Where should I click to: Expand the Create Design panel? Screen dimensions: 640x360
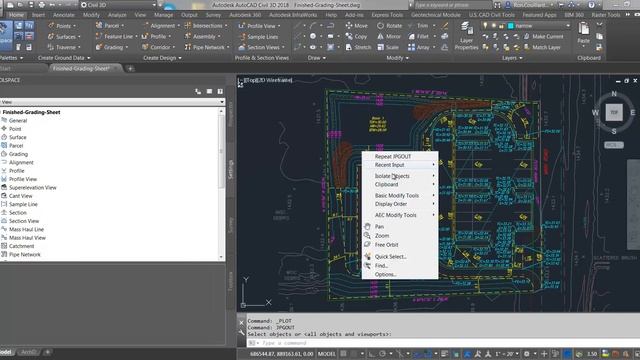tap(162, 58)
